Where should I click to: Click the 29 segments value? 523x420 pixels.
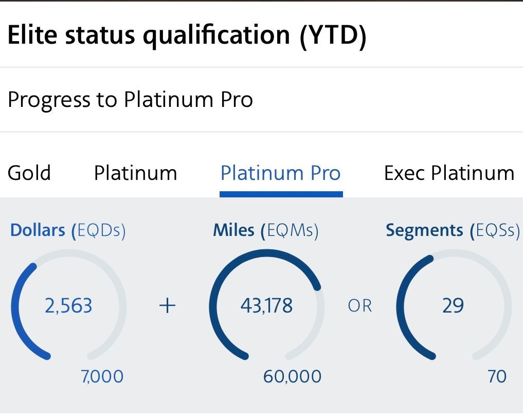[x=453, y=306]
